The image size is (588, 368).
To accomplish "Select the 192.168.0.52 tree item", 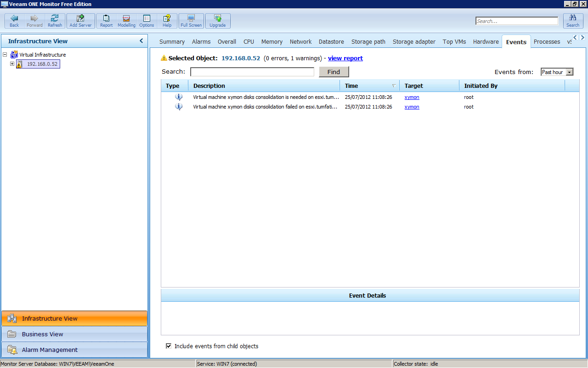I will pyautogui.click(x=42, y=64).
